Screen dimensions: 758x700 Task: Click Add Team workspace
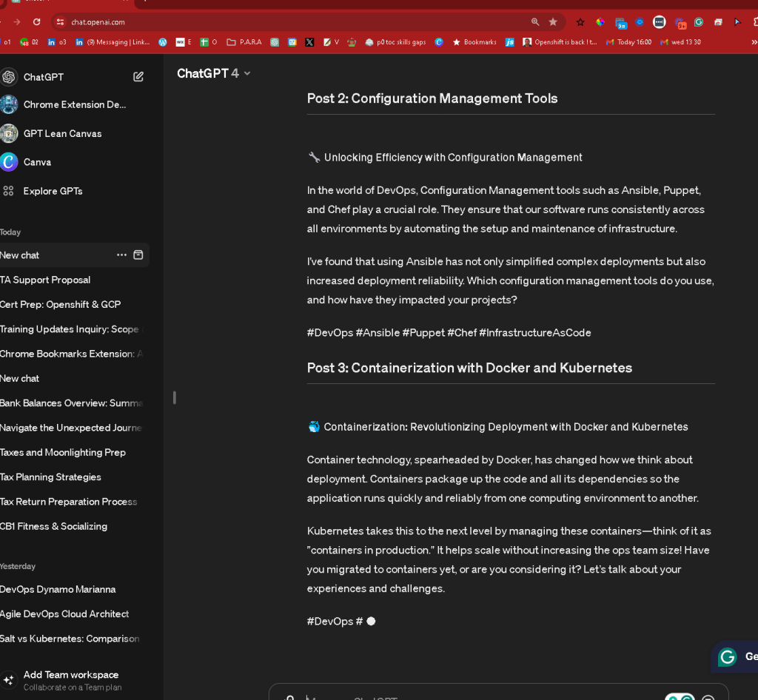(x=71, y=675)
